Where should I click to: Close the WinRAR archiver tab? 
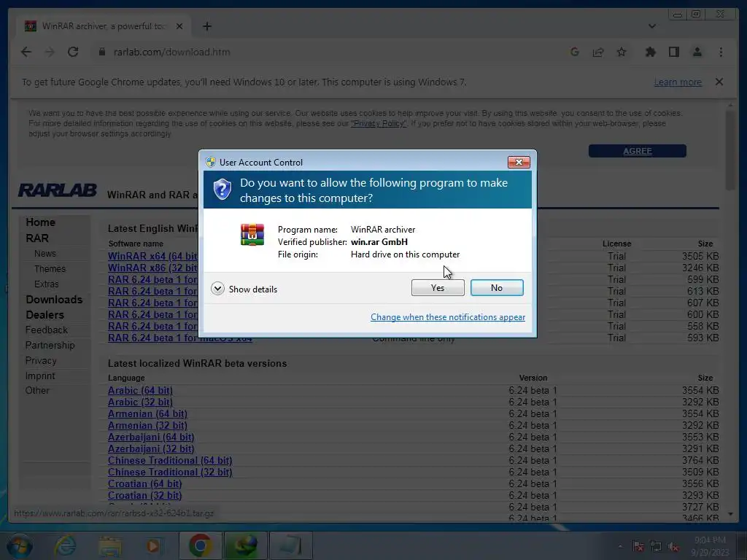179,26
